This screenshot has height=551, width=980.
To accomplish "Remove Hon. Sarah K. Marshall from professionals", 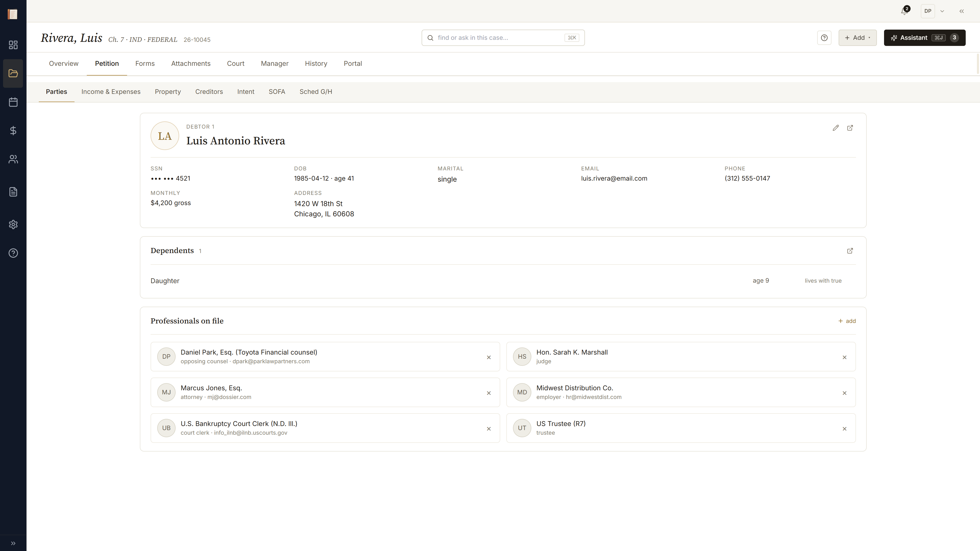I will point(844,357).
